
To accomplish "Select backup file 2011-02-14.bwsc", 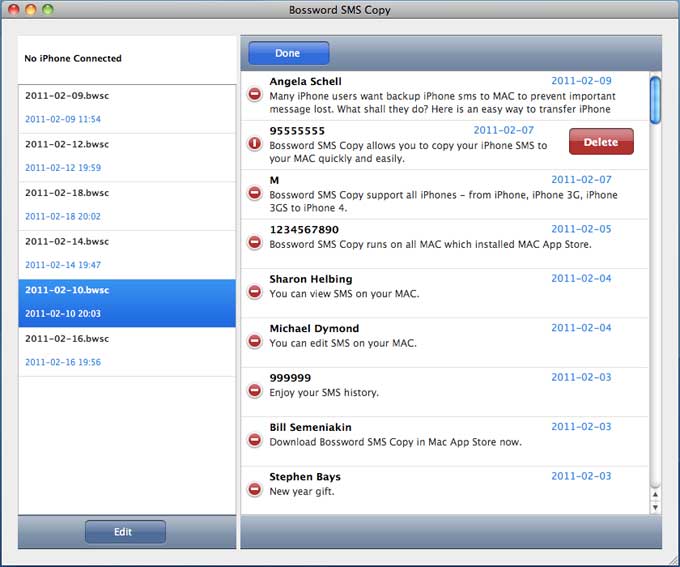I will point(127,255).
